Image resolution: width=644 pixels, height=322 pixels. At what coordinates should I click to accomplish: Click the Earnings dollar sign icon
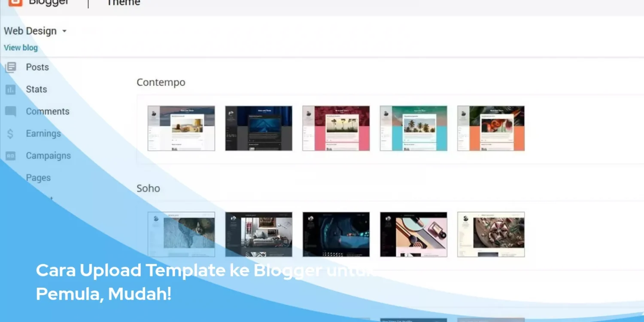click(10, 134)
